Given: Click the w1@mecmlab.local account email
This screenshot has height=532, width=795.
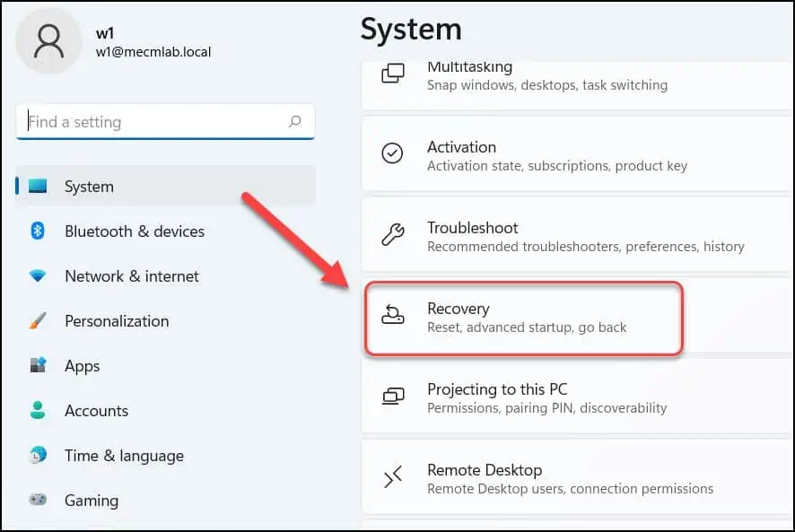Looking at the screenshot, I should pyautogui.click(x=153, y=52).
